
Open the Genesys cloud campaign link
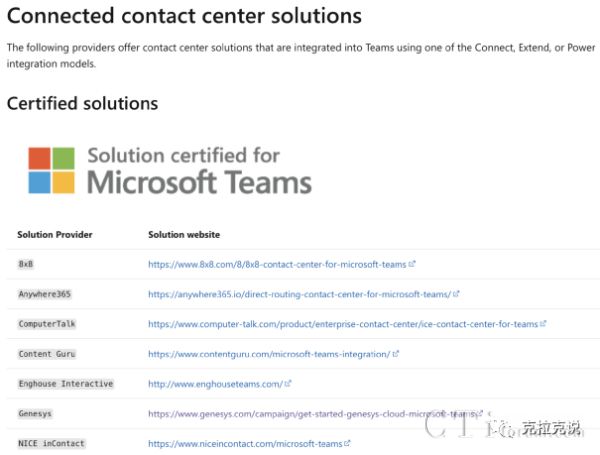coord(312,414)
